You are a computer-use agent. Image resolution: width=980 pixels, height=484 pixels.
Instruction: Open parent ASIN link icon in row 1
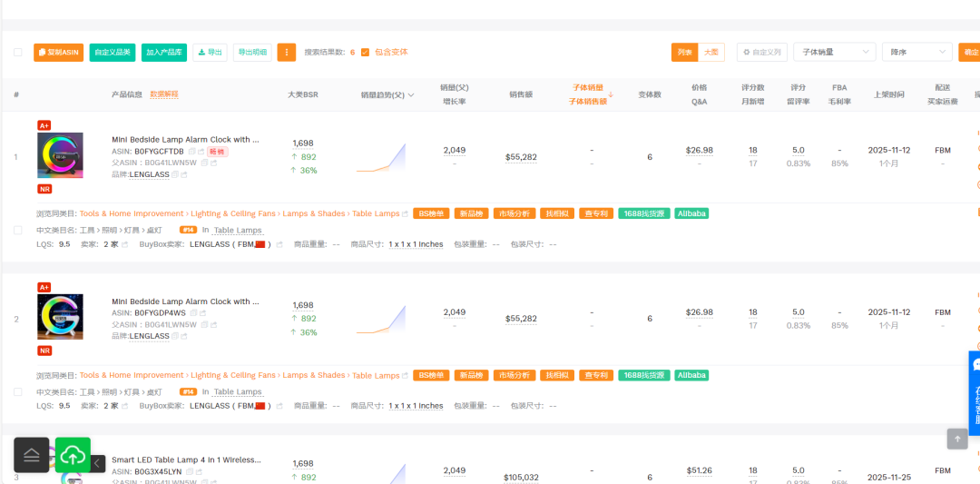click(x=214, y=163)
